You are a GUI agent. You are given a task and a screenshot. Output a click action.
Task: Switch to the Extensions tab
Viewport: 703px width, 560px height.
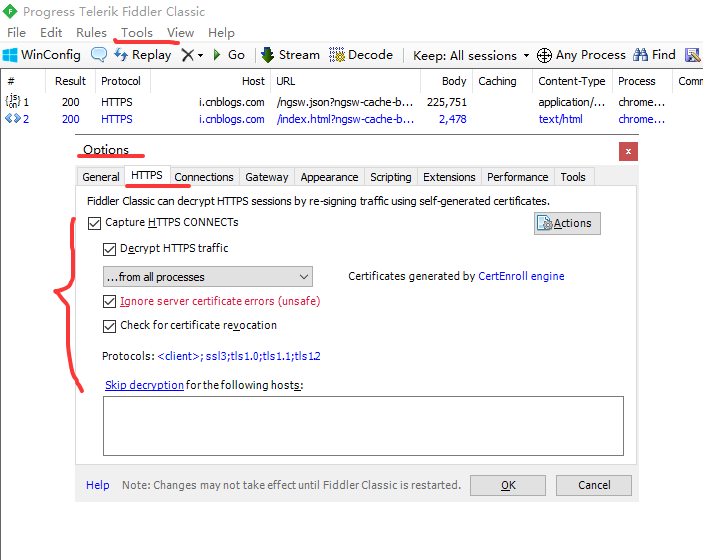449,177
